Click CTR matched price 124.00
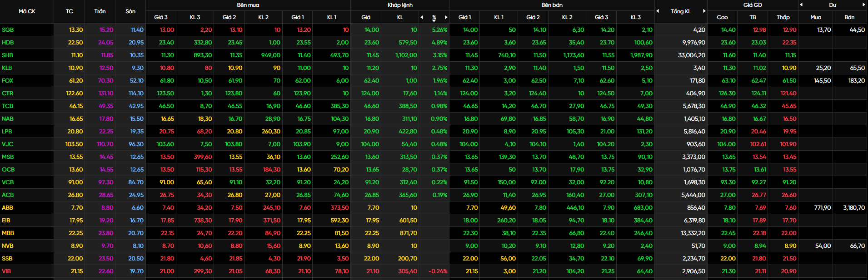 click(370, 93)
